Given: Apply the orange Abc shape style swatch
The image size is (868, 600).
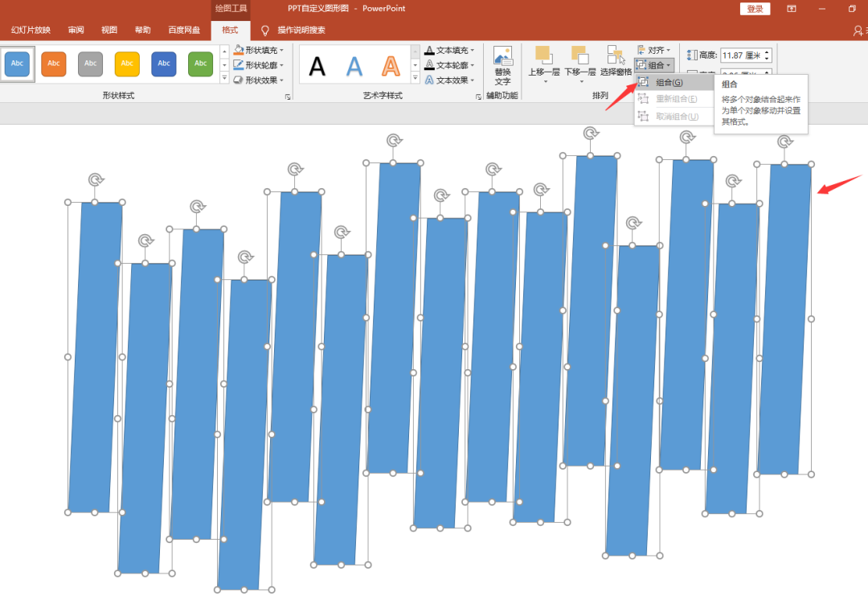Looking at the screenshot, I should point(54,64).
